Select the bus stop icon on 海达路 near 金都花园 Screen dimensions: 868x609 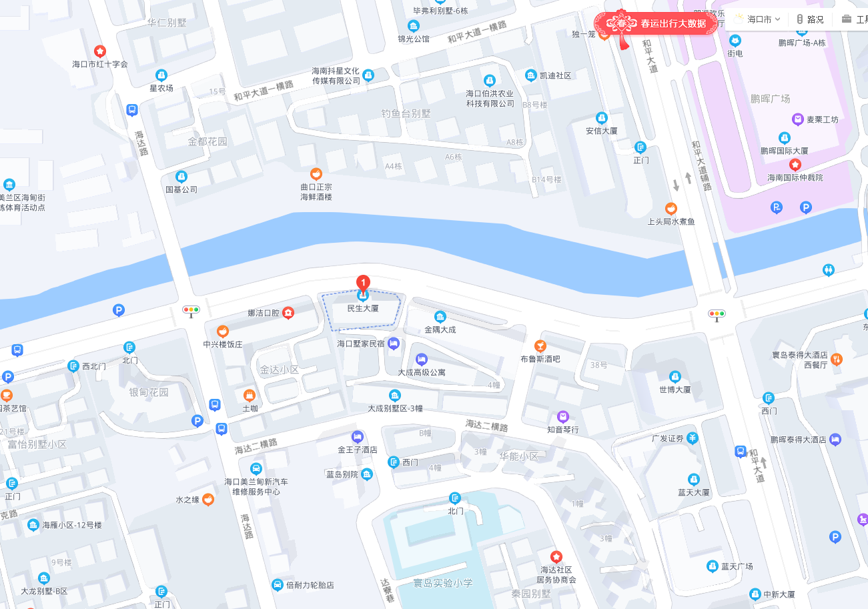pos(132,110)
